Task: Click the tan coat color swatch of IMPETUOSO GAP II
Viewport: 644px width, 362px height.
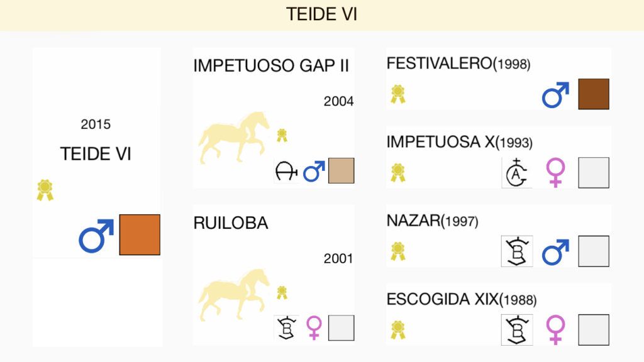Action: click(341, 170)
